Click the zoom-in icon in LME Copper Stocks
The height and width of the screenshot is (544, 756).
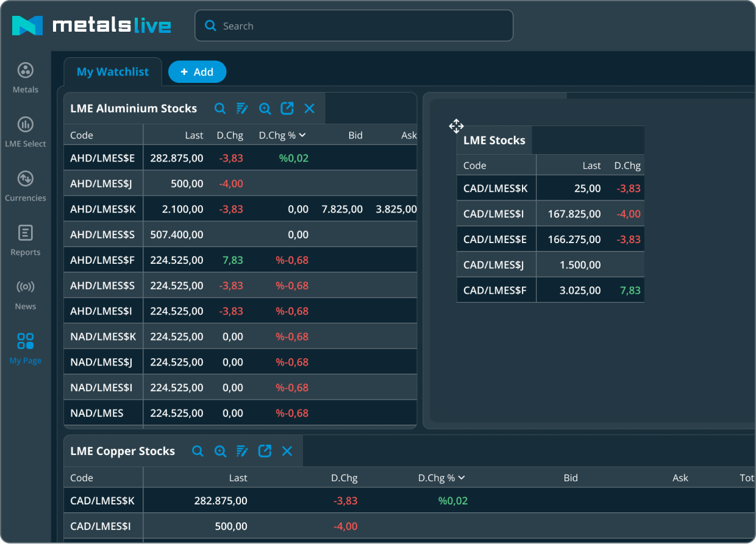(220, 451)
